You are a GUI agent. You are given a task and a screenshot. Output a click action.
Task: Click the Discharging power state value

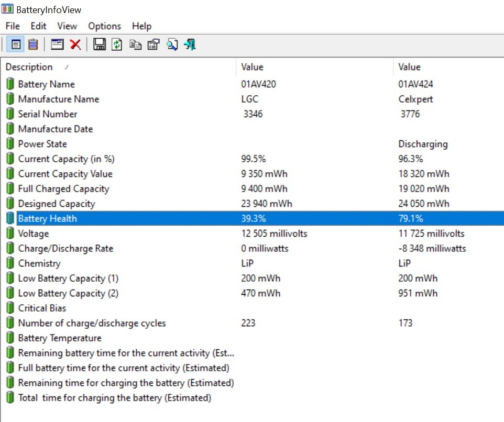pos(423,144)
